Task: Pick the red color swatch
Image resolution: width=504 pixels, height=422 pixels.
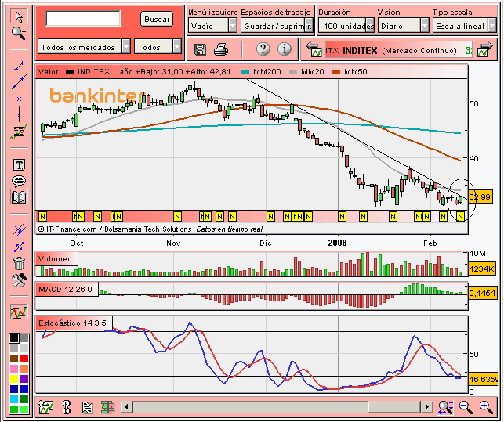Action: point(24,359)
